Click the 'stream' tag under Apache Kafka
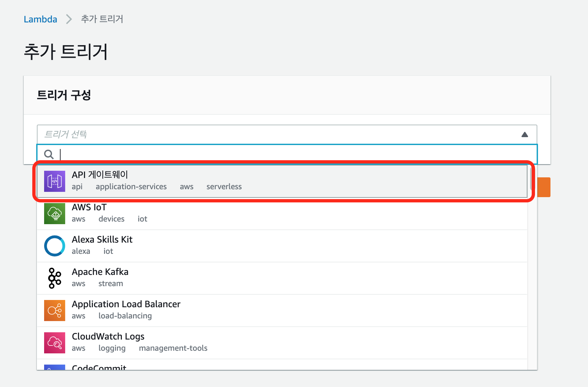588x387 pixels. click(x=111, y=283)
